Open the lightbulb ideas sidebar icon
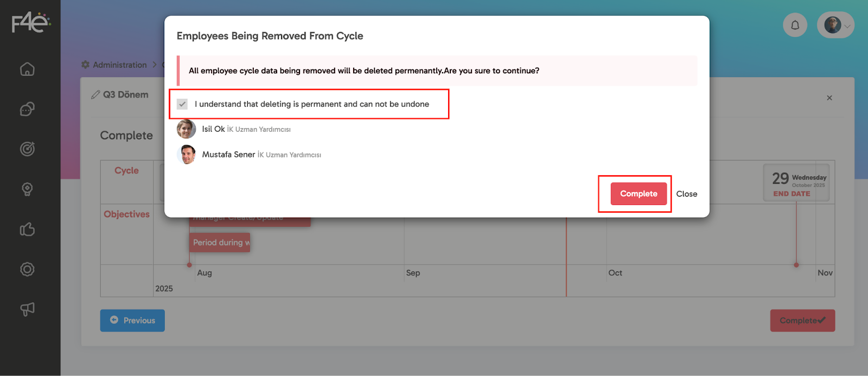The width and height of the screenshot is (868, 376). pos(27,189)
